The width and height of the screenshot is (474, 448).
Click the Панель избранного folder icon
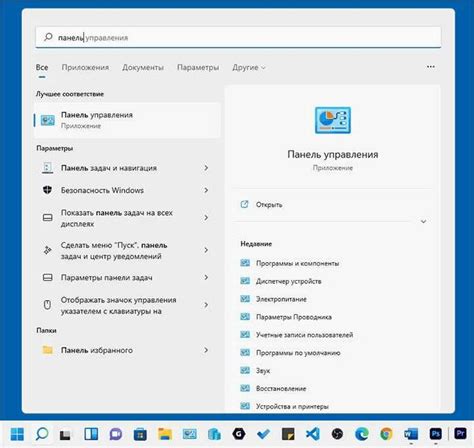(x=48, y=350)
